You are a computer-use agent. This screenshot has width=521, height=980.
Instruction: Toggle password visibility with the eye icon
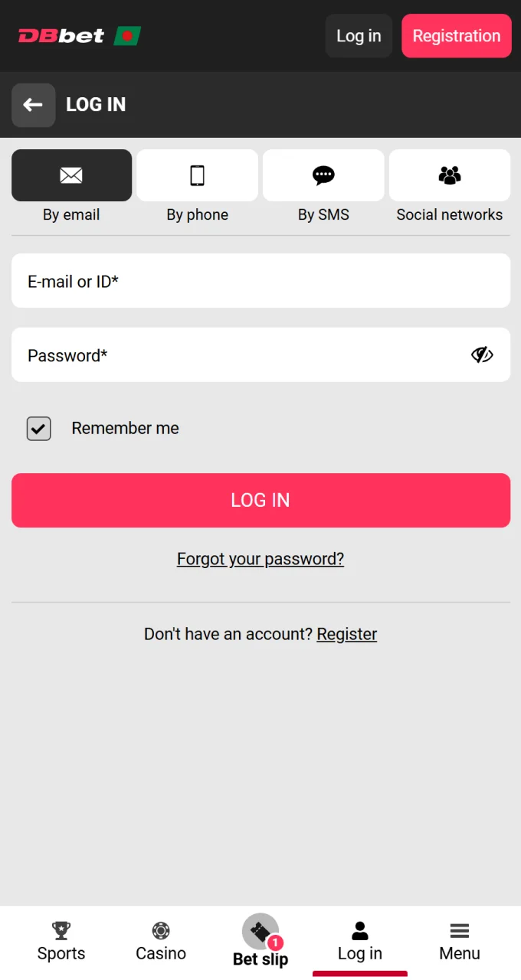point(482,354)
